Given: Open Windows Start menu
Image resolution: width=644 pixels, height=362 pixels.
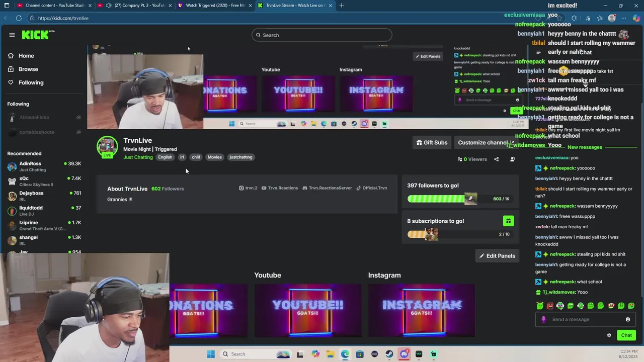Looking at the screenshot, I should click(210, 354).
